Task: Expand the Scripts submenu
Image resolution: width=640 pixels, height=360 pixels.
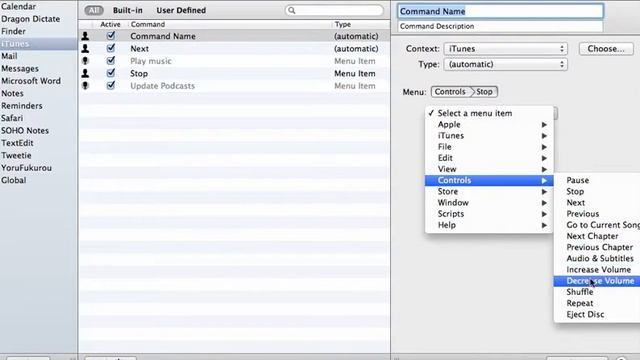Action: pyautogui.click(x=489, y=214)
